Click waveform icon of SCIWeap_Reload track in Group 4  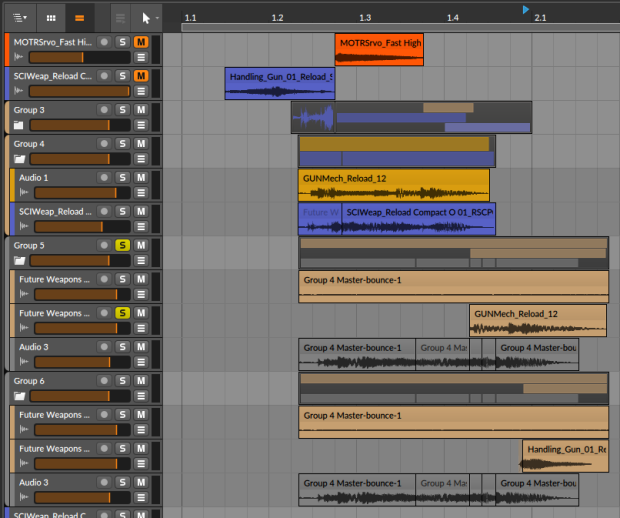24,226
